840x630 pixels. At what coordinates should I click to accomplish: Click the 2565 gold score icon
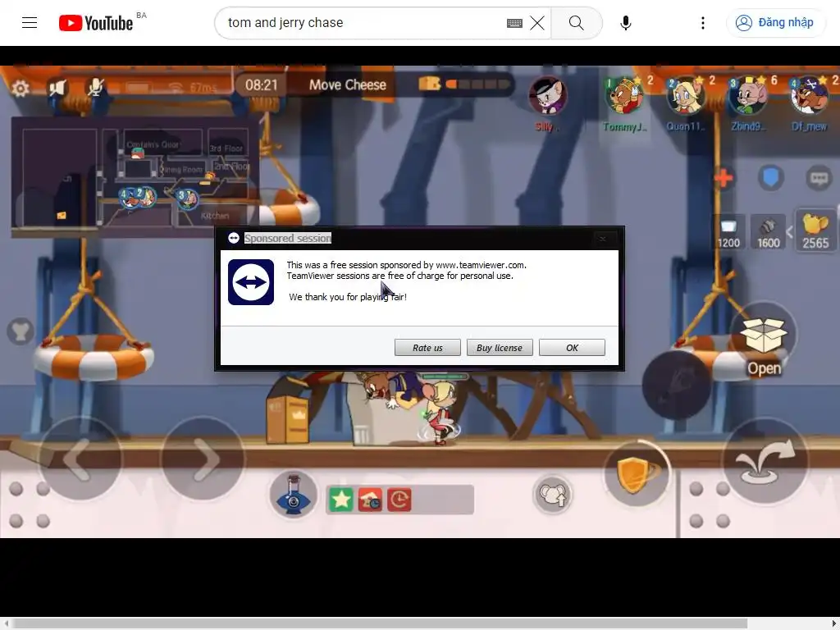(x=815, y=231)
